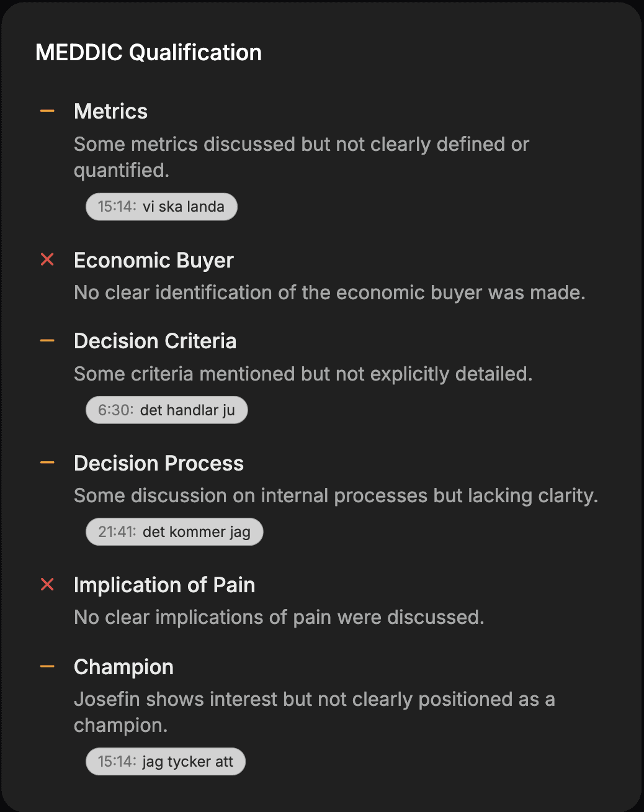The height and width of the screenshot is (812, 644).
Task: Select the dash icon beside Champion
Action: tap(47, 665)
